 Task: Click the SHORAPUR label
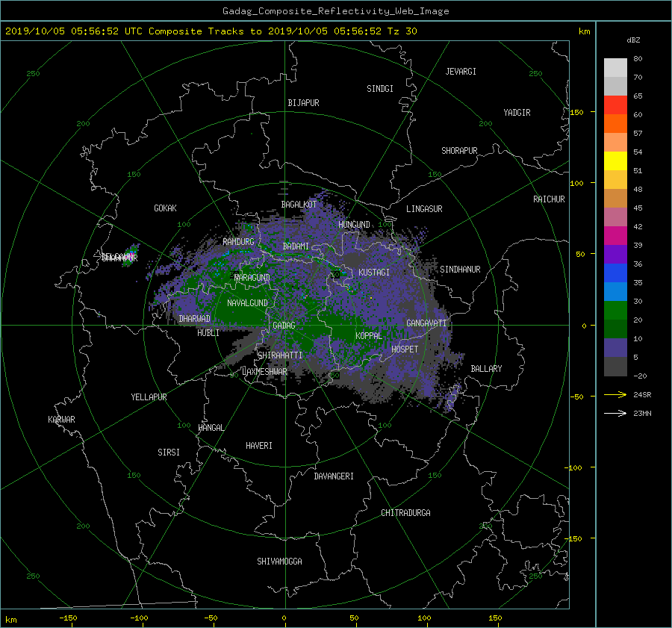pyautogui.click(x=459, y=151)
